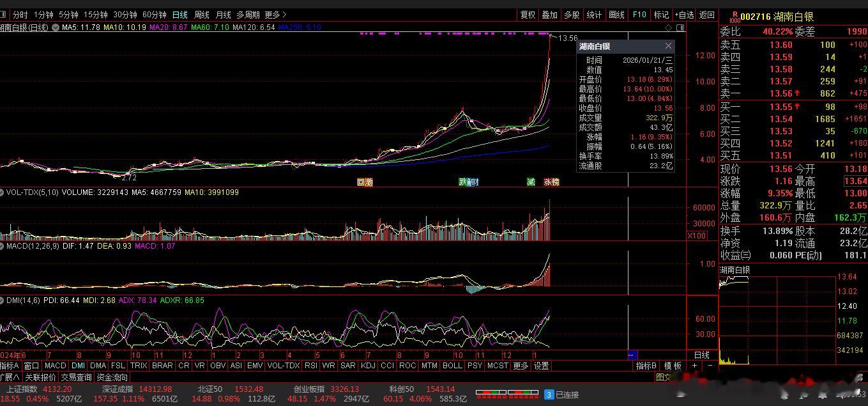The width and height of the screenshot is (868, 406).
Task: Switch to 周线 weekly period
Action: click(202, 15)
